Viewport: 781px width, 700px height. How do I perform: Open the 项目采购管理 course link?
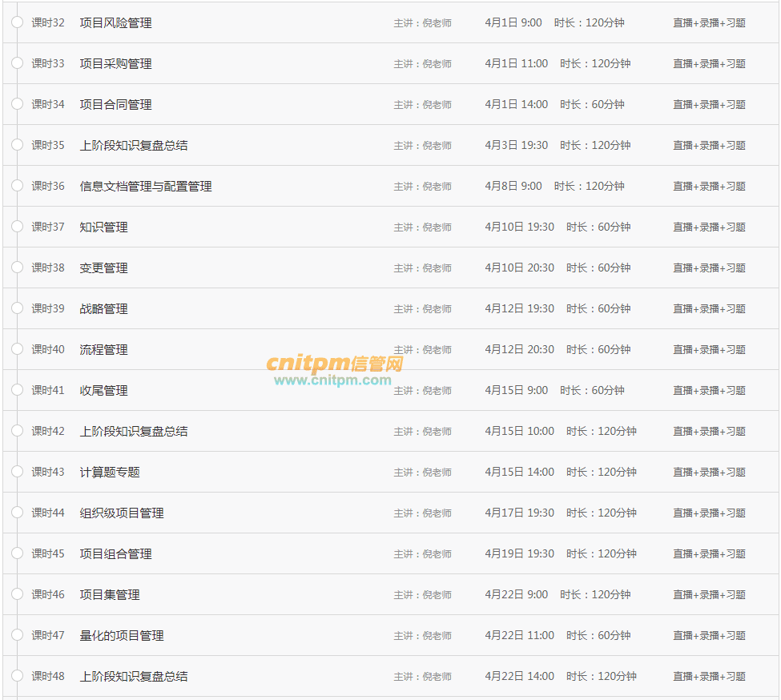115,64
